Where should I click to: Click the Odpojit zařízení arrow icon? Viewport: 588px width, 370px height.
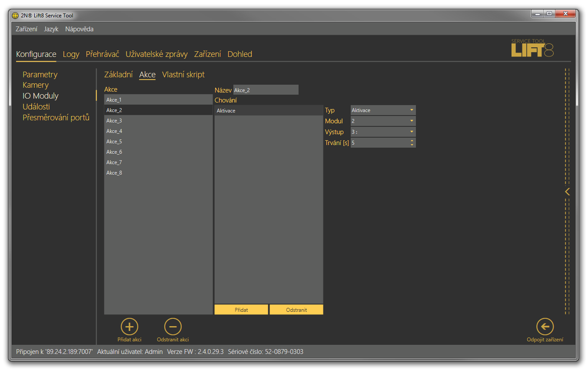click(x=545, y=327)
